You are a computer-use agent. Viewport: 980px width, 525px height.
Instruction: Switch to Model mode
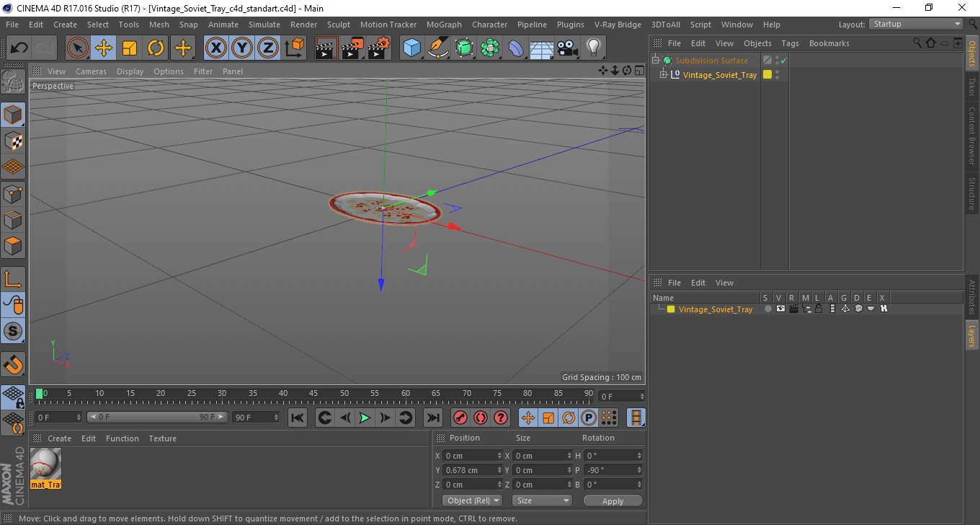[x=13, y=115]
